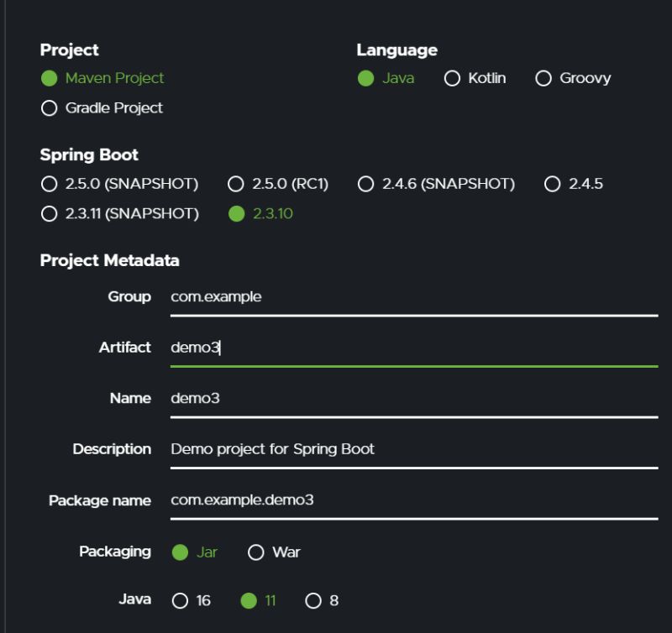The image size is (672, 633).
Task: Select Spring Boot 2.4.6 (SNAPSHOT)
Action: tap(365, 184)
